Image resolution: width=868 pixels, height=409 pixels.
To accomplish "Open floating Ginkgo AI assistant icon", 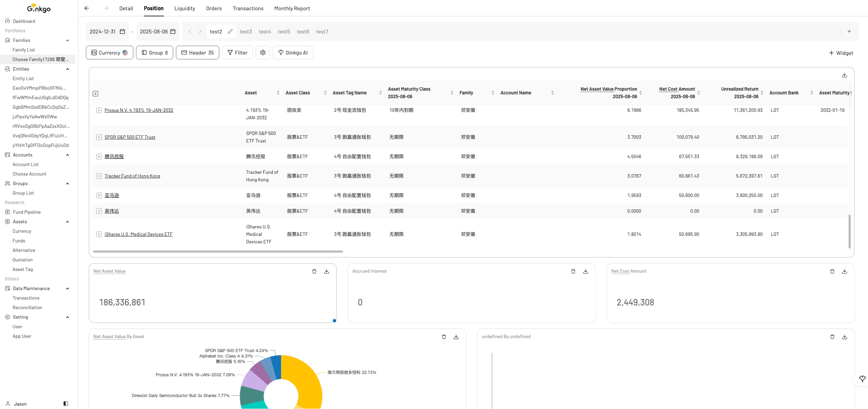I will click(x=862, y=379).
